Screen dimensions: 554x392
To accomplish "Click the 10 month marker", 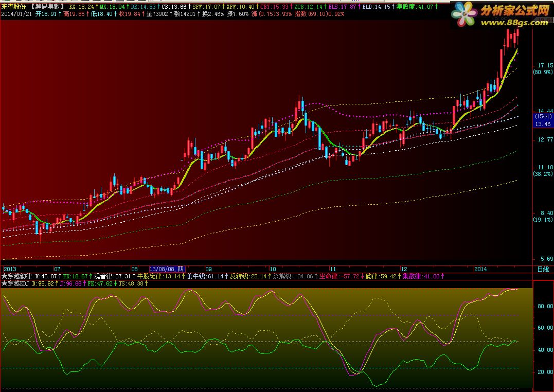I will tap(273, 270).
